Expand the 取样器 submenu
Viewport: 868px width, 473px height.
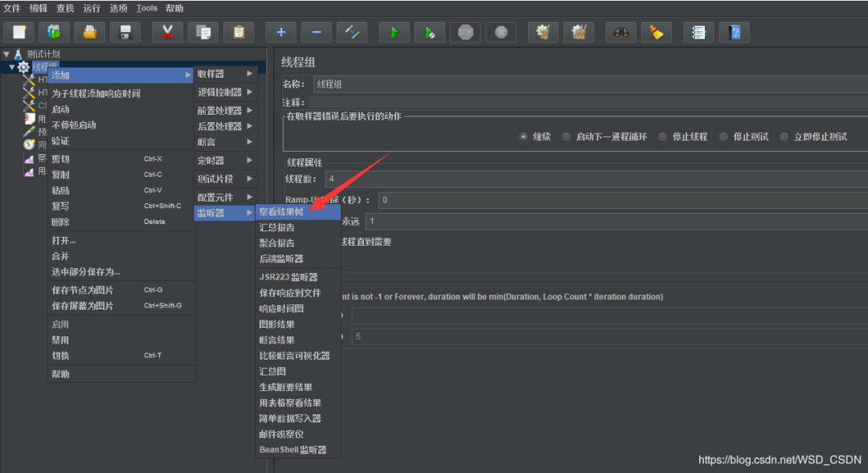224,74
